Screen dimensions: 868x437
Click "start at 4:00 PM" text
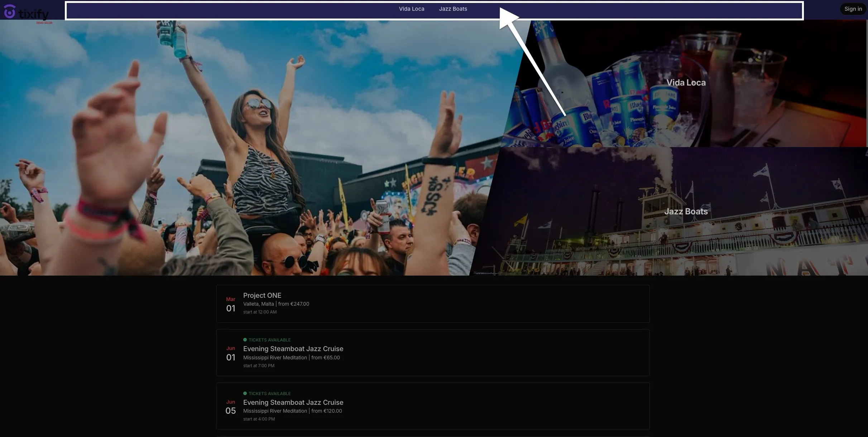point(259,419)
